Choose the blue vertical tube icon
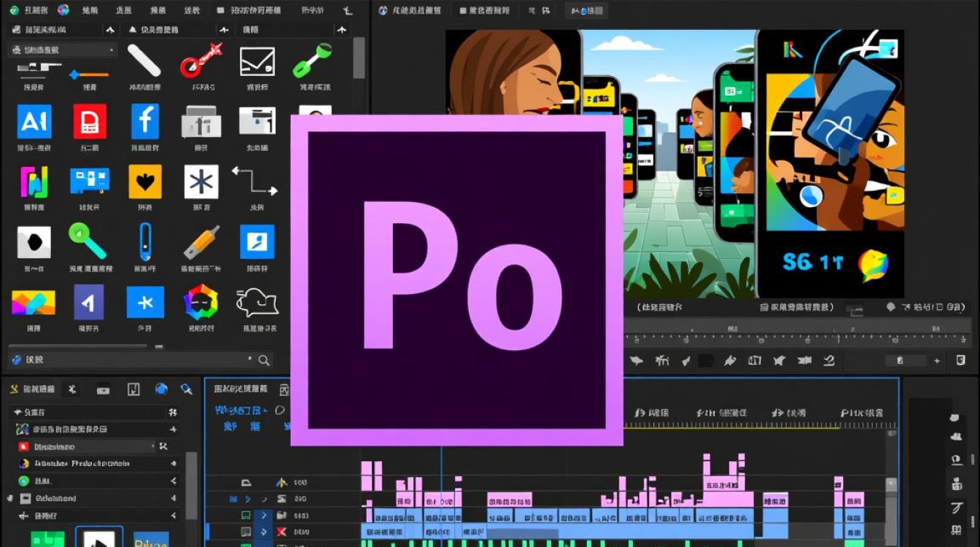Image resolution: width=980 pixels, height=547 pixels. tap(145, 242)
